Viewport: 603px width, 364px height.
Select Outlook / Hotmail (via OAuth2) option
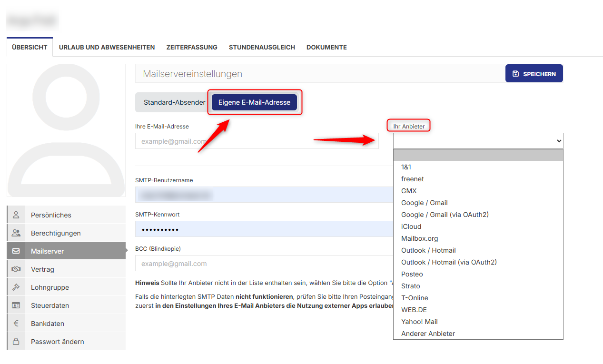point(449,262)
